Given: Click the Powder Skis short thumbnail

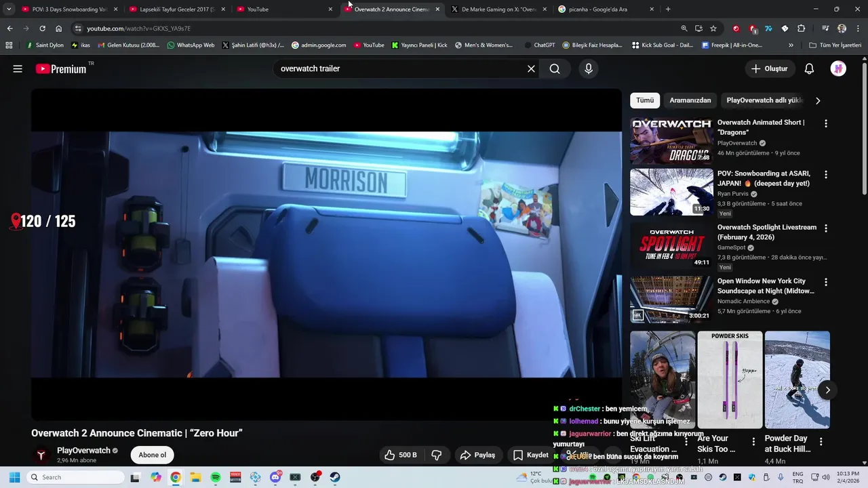Looking at the screenshot, I should tap(730, 380).
